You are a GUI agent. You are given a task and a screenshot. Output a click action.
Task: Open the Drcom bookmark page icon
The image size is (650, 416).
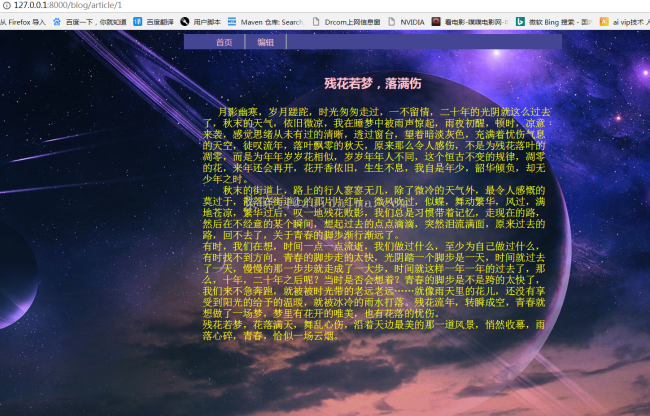tap(316, 21)
